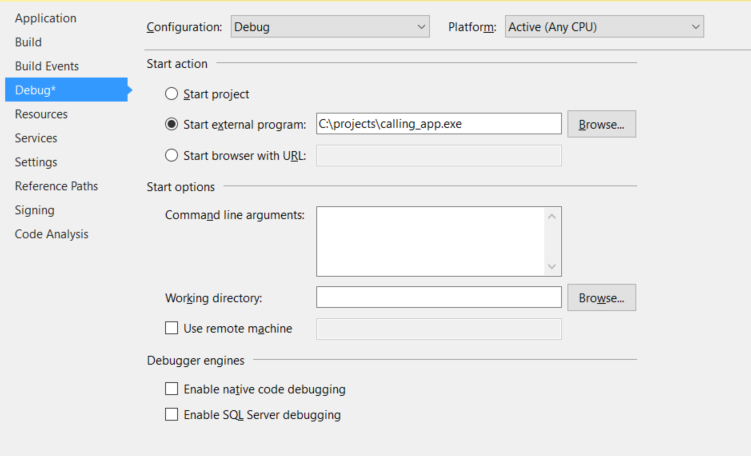Switch to the Build tab
Image resolution: width=751 pixels, height=456 pixels.
tap(28, 42)
